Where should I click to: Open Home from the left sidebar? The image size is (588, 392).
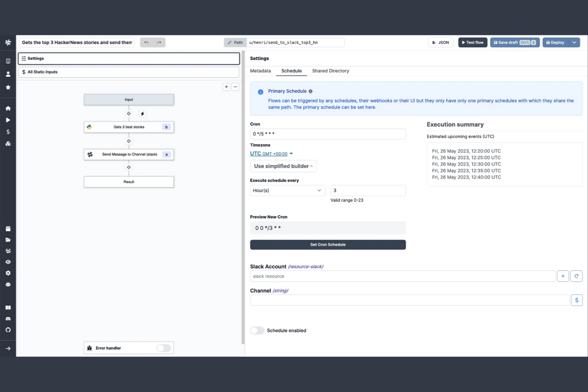coord(8,108)
